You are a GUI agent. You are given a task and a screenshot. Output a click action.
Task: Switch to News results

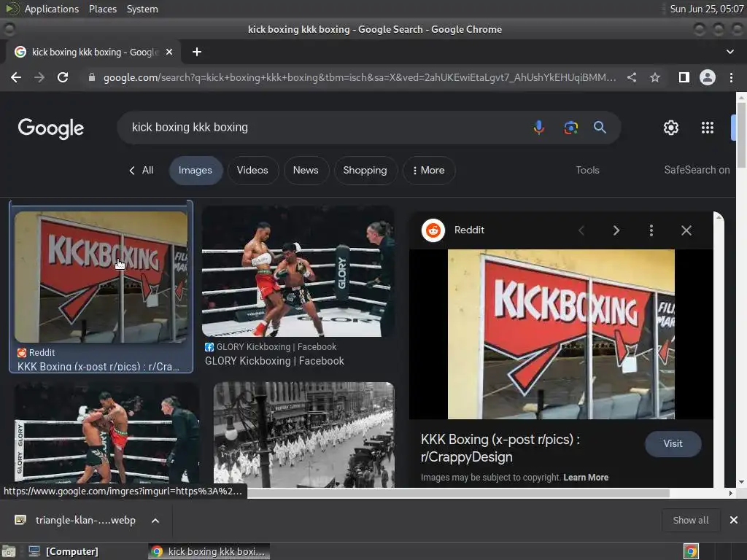[x=306, y=170]
